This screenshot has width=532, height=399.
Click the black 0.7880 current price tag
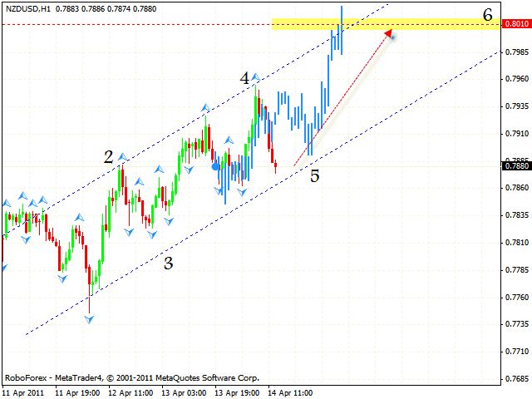(x=515, y=165)
